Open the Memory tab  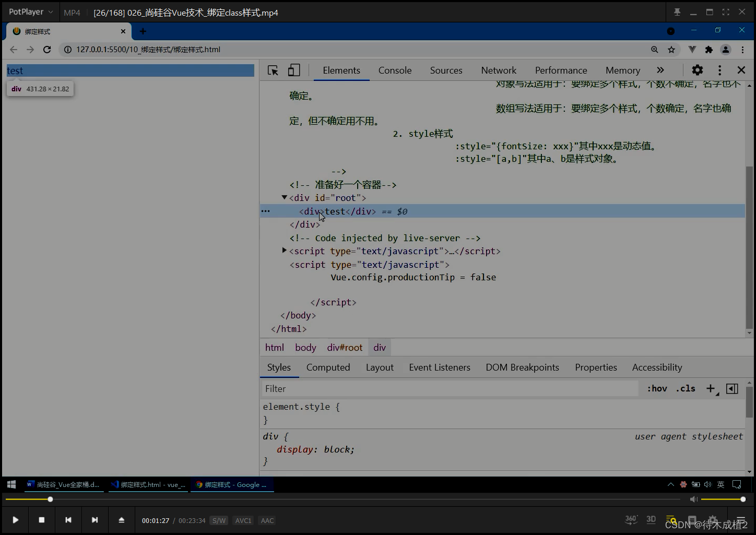tap(622, 70)
